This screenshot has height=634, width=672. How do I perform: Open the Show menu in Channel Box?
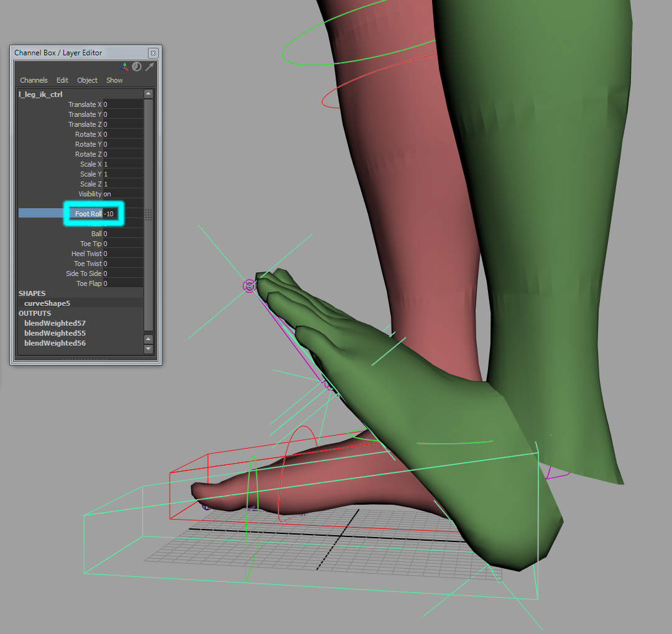pos(114,80)
